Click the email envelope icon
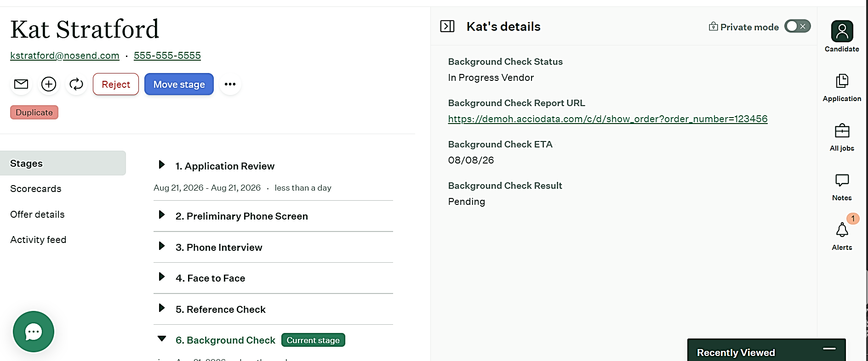Screen dimensions: 868x361 point(21,84)
